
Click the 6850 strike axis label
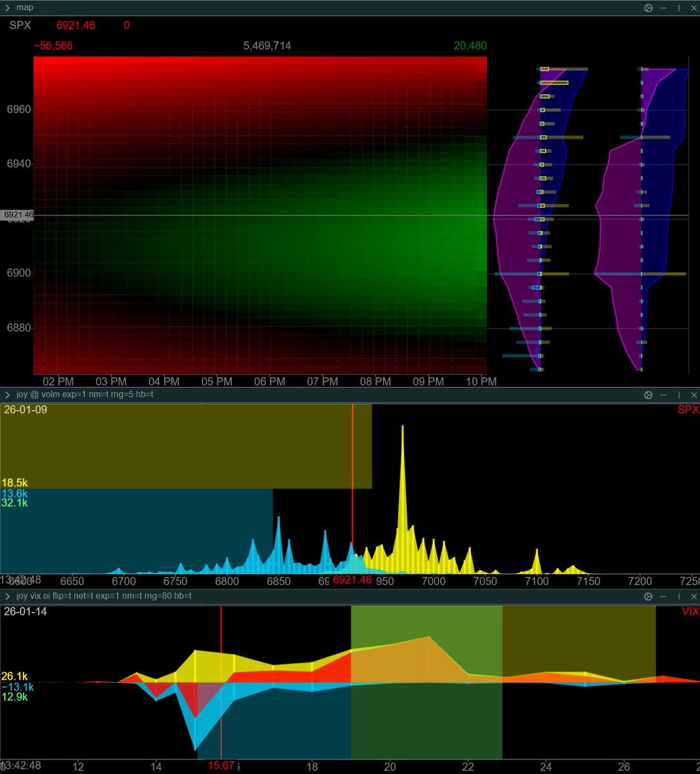278,580
